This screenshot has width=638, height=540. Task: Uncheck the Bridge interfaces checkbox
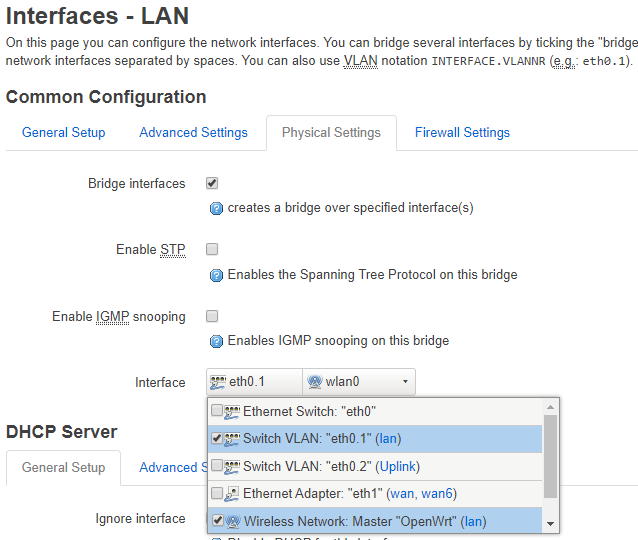[x=212, y=183]
